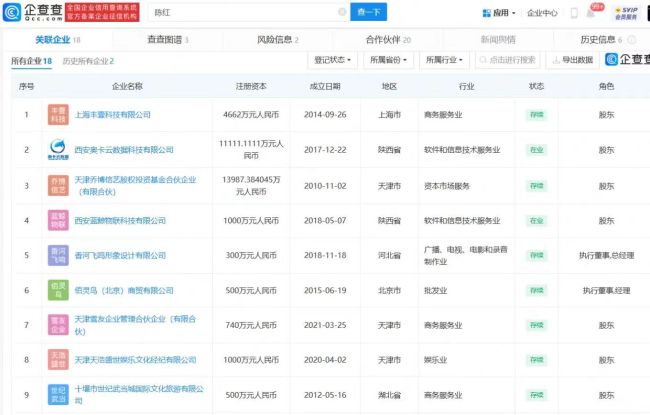The height and width of the screenshot is (415, 650).
Task: Switch to the 新闻舆情 tab
Action: (x=498, y=40)
